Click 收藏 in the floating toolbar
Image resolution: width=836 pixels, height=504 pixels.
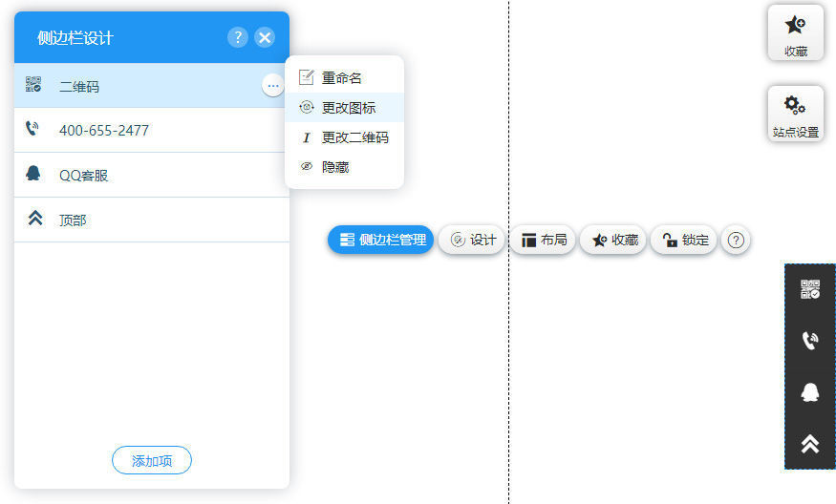[613, 240]
